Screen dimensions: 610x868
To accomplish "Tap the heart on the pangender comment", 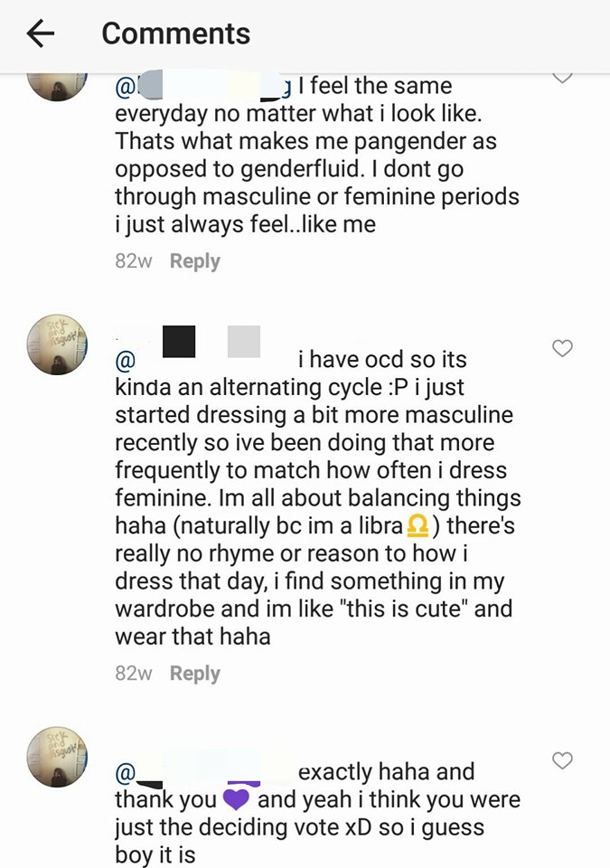I will 562,78.
